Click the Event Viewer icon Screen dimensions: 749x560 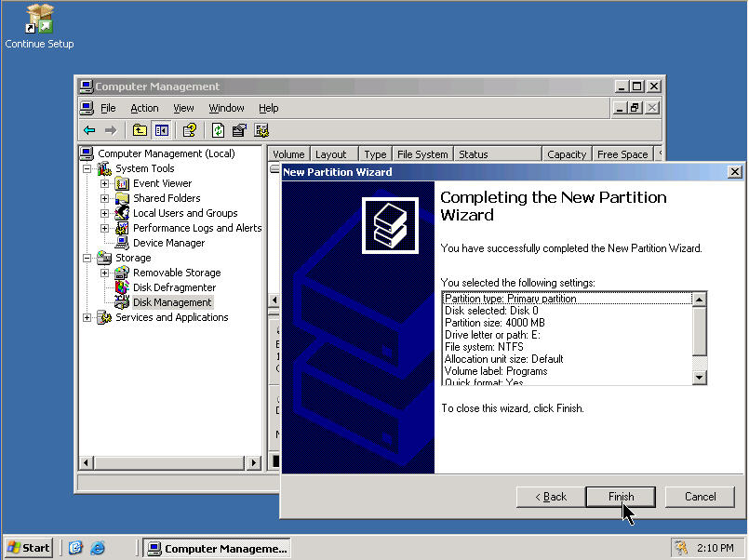coord(122,183)
